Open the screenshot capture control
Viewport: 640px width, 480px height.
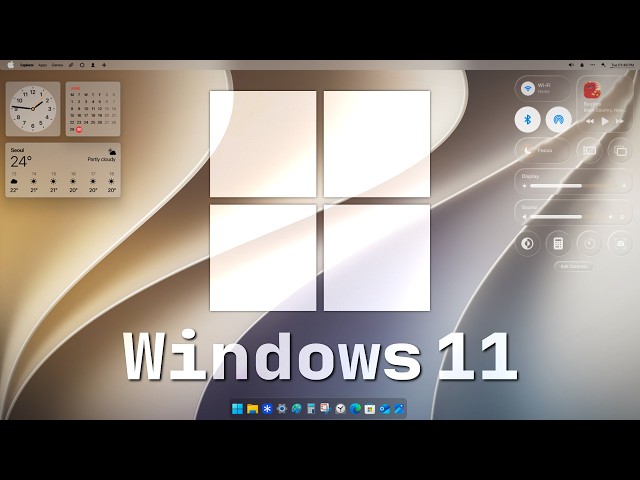click(x=620, y=244)
